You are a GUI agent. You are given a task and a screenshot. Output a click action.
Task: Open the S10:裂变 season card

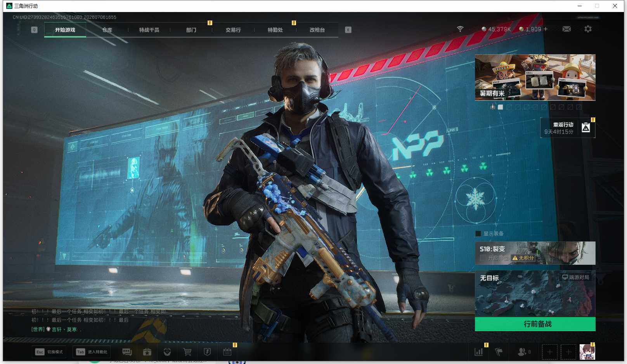point(535,253)
